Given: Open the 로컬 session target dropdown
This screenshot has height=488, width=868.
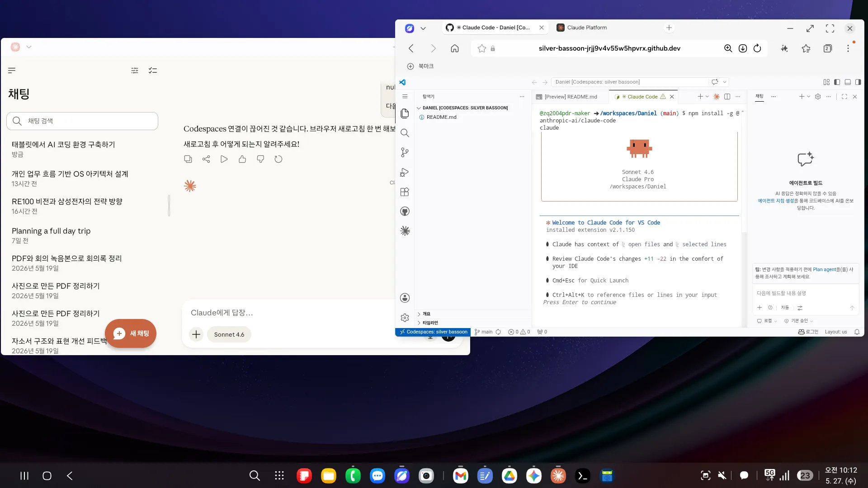Looking at the screenshot, I should [767, 321].
